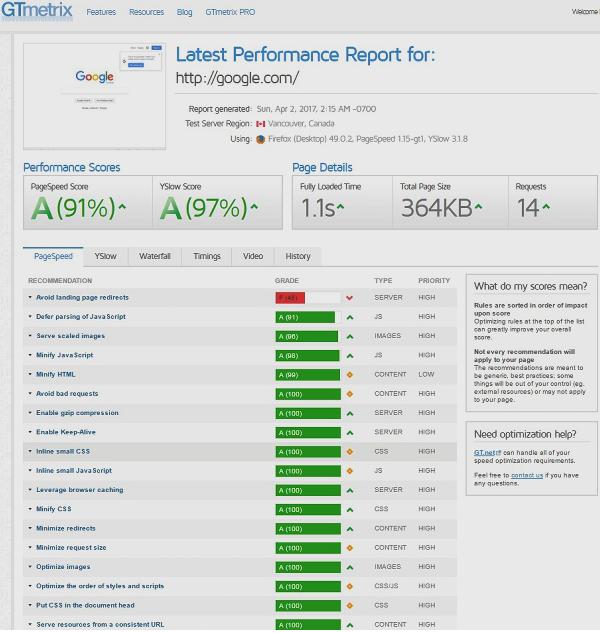
Task: Follow the GT.net link
Action: pyautogui.click(x=488, y=453)
